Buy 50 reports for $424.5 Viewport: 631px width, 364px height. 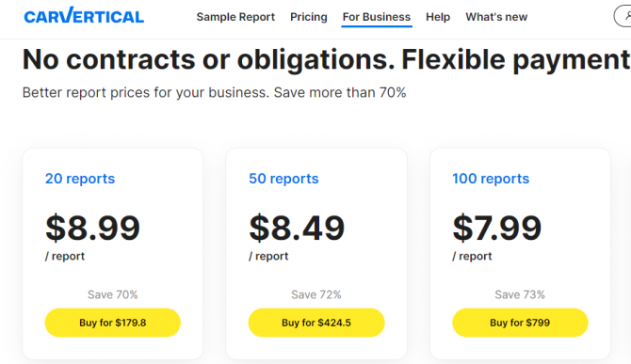tap(316, 323)
